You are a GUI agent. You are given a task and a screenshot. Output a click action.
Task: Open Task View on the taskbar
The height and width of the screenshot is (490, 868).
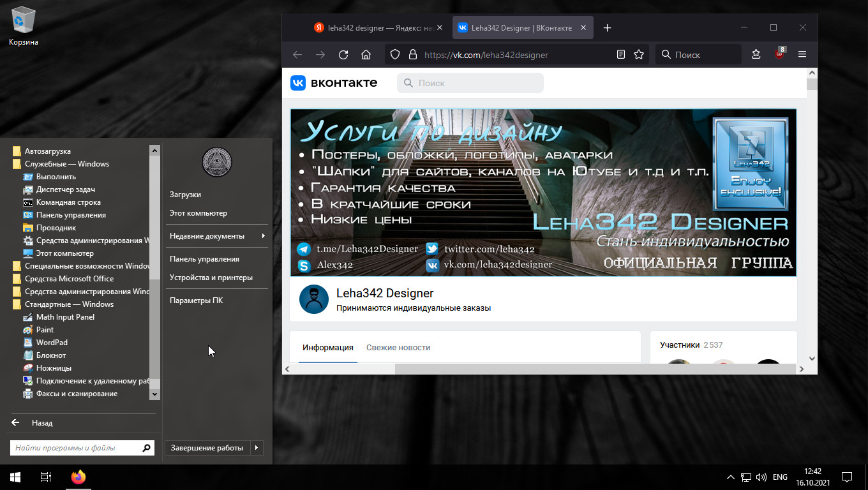(x=46, y=477)
